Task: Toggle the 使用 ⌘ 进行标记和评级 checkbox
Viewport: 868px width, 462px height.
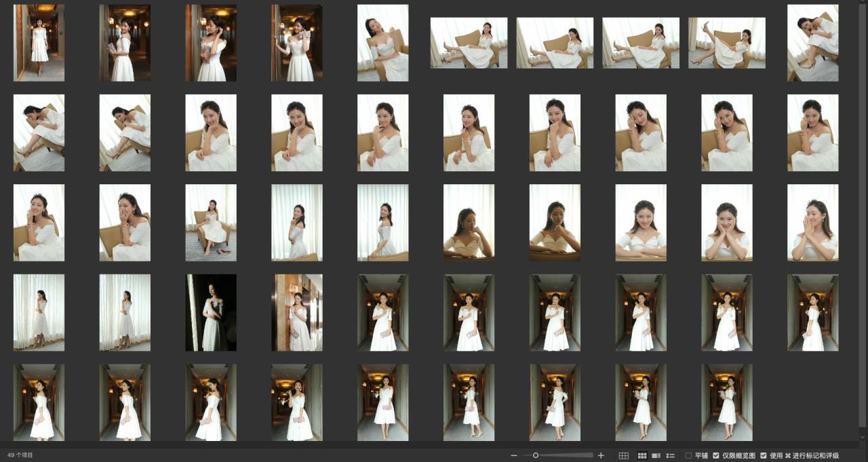Action: 764,455
